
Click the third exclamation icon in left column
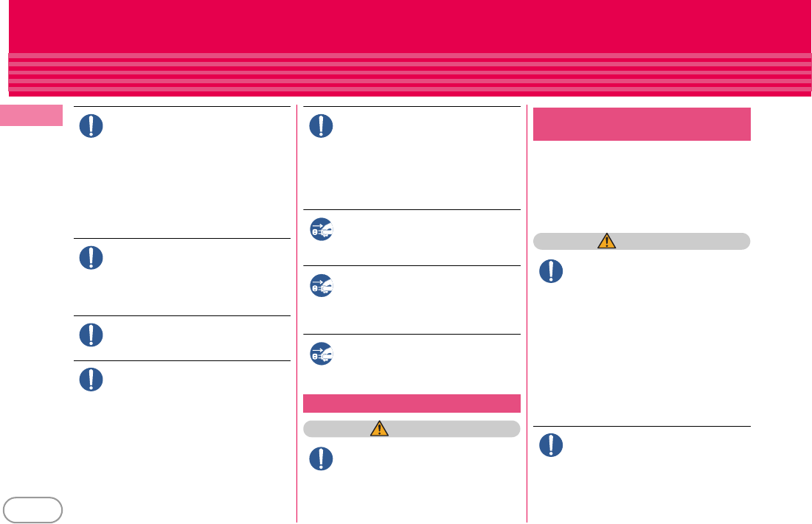(x=91, y=335)
